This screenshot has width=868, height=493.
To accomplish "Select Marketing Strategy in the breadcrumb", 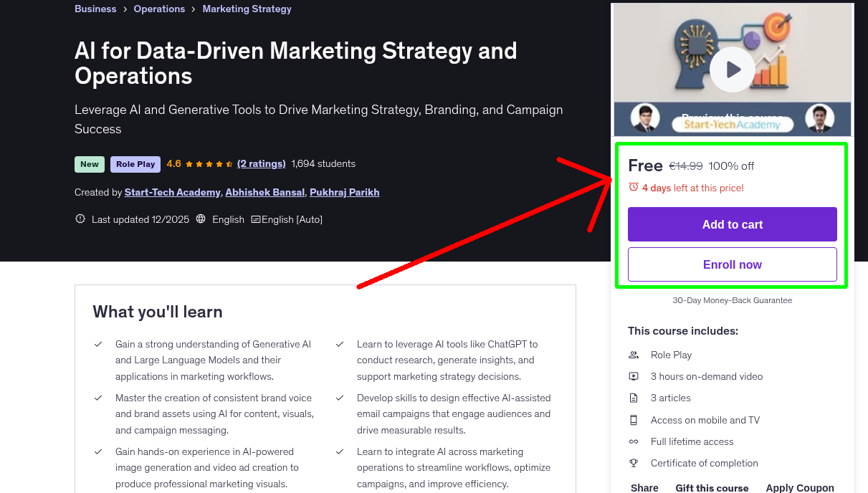I will [247, 9].
